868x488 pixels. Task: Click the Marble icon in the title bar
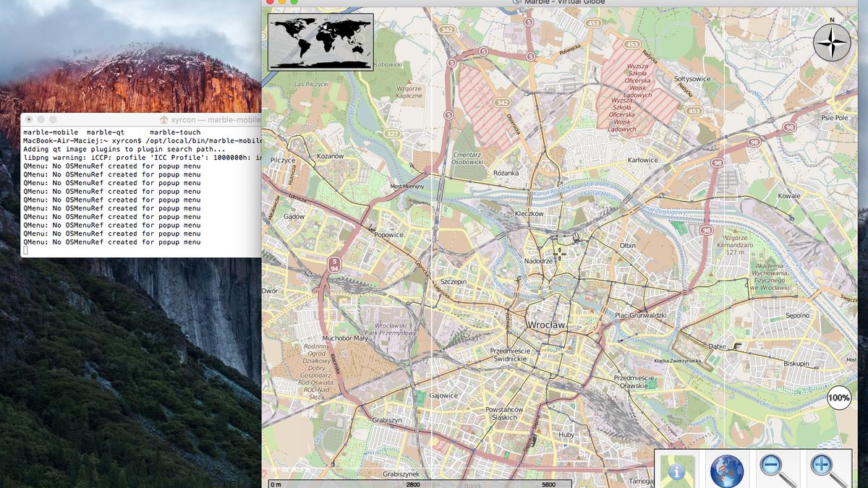516,2
